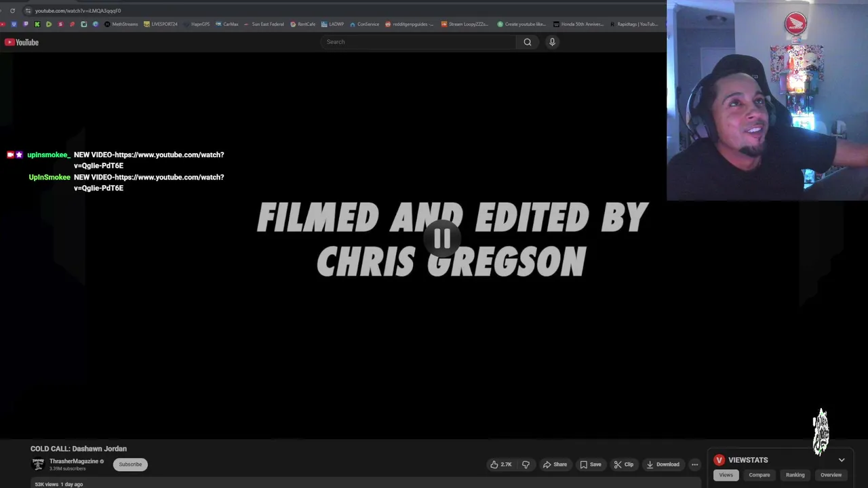Open the CarMax bookmark
Viewport: 868px width, 488px height.
[x=227, y=24]
